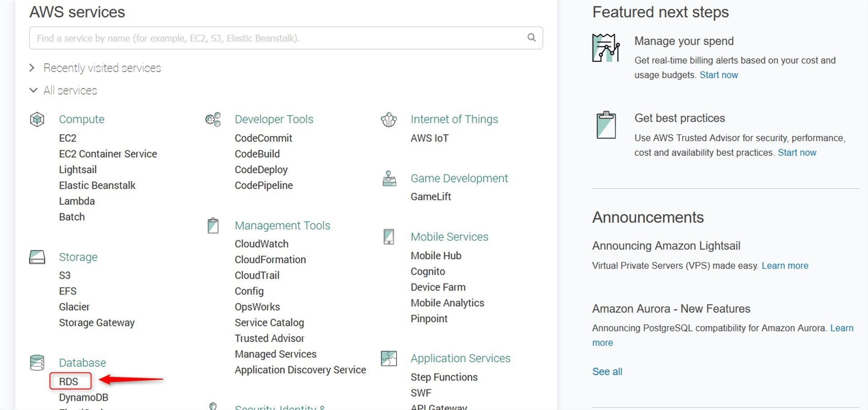Viewport: 868px width, 410px height.
Task: Click the Management Tools heading
Action: [283, 225]
